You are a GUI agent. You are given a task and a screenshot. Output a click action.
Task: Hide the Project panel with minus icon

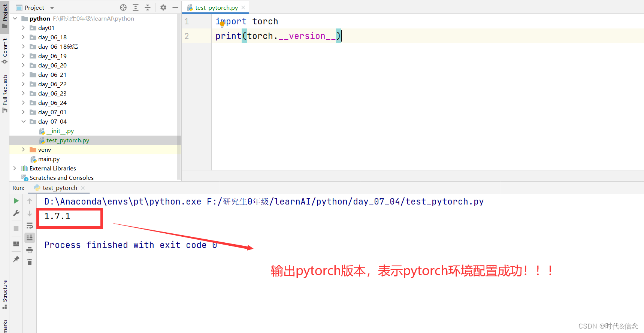(x=175, y=7)
